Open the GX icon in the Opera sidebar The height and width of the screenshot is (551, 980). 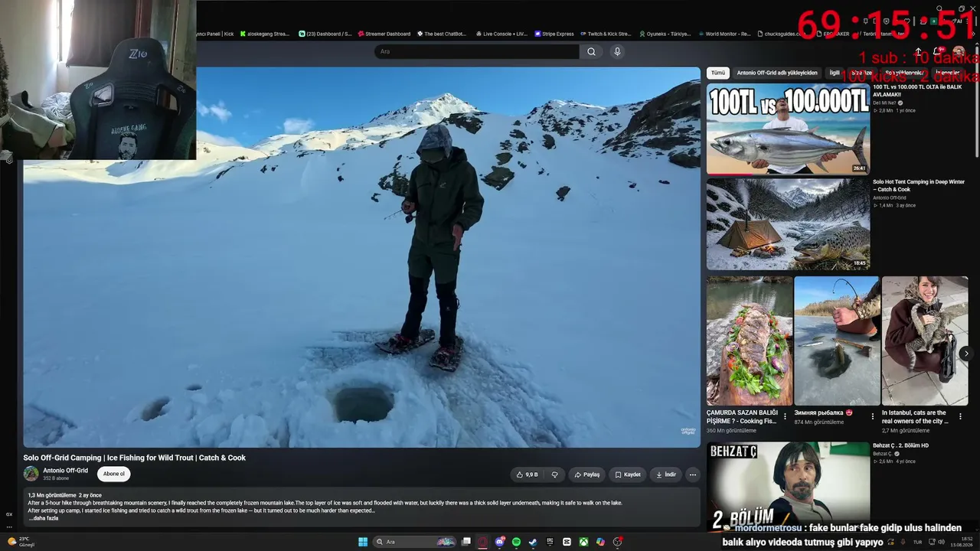(9, 514)
